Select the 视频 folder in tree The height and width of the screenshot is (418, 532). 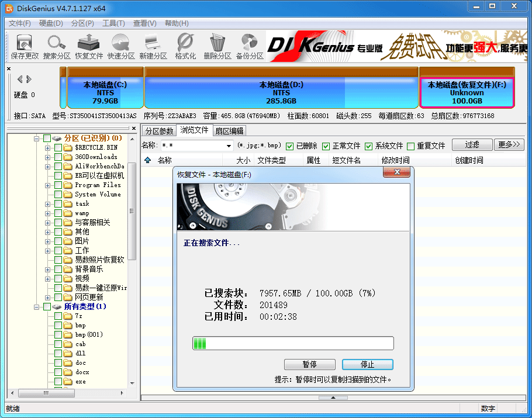(x=82, y=278)
